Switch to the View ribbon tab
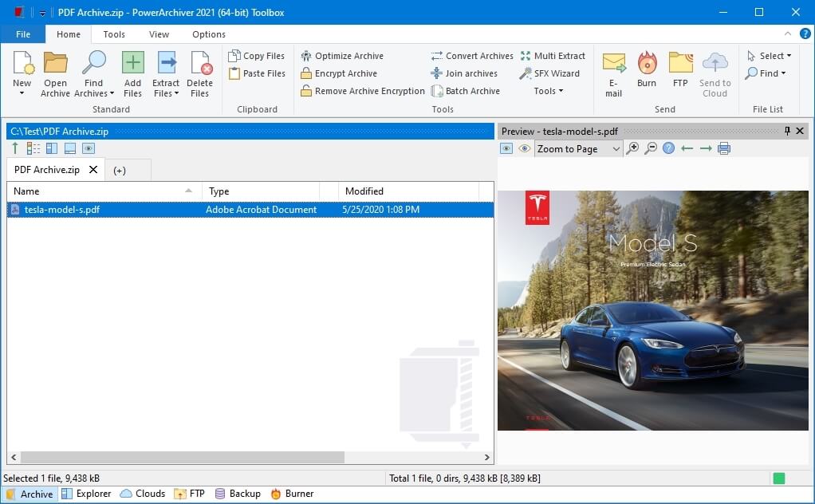 point(159,34)
